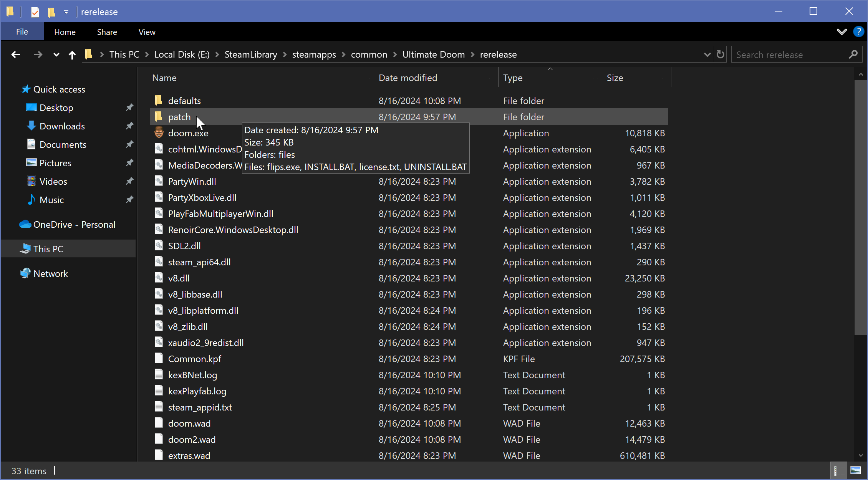Click steamapps in the breadcrumb path
This screenshot has height=480, width=868.
click(314, 55)
